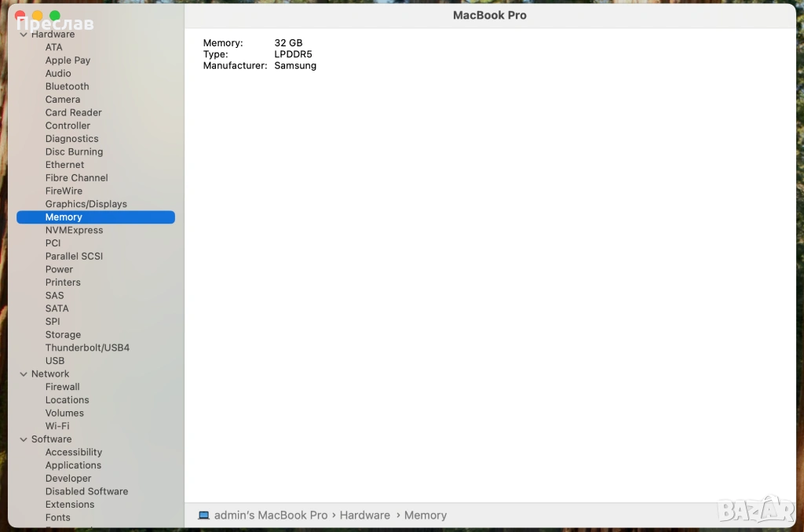Select Storage in the Hardware list

point(63,334)
